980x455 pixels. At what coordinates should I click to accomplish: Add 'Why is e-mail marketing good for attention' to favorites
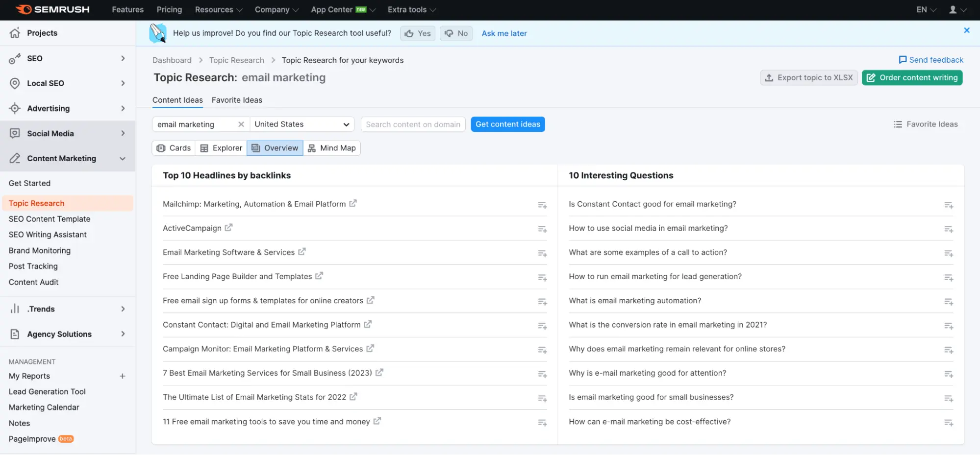tap(949, 374)
